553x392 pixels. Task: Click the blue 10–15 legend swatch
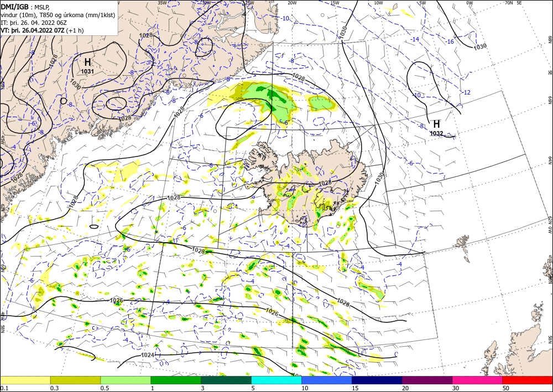click(x=327, y=380)
